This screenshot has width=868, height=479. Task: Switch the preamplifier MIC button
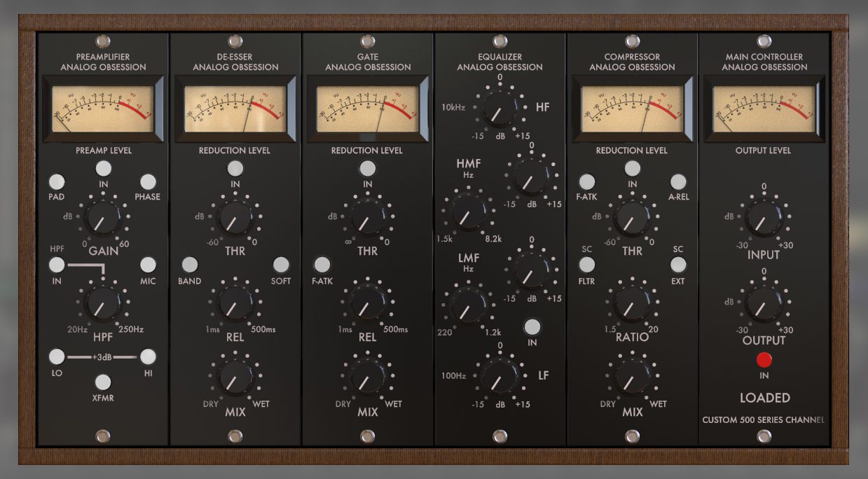click(x=148, y=265)
